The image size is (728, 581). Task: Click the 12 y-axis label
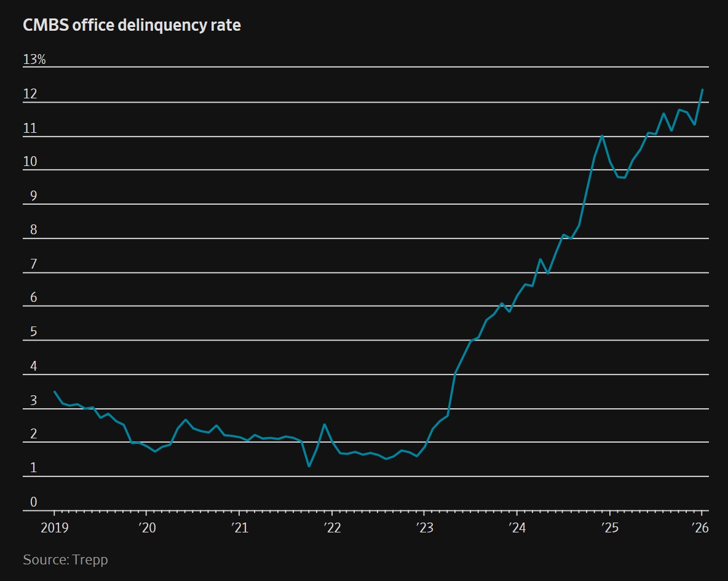point(30,94)
